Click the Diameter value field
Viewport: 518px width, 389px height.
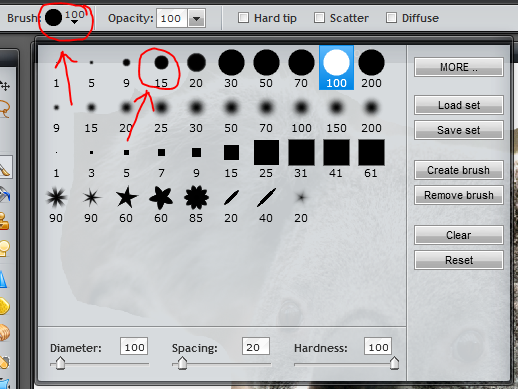pyautogui.click(x=134, y=347)
